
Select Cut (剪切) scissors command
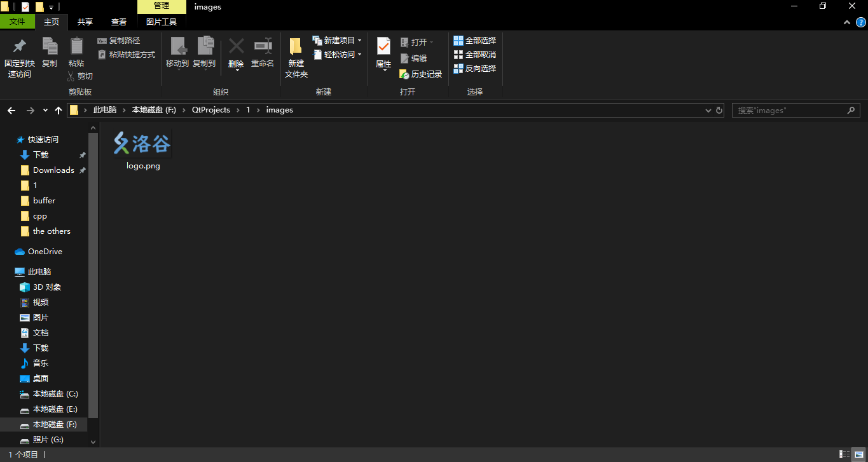pos(79,76)
